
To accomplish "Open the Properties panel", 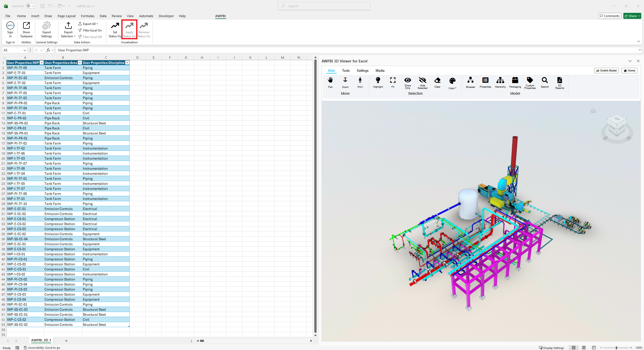I will pyautogui.click(x=485, y=82).
